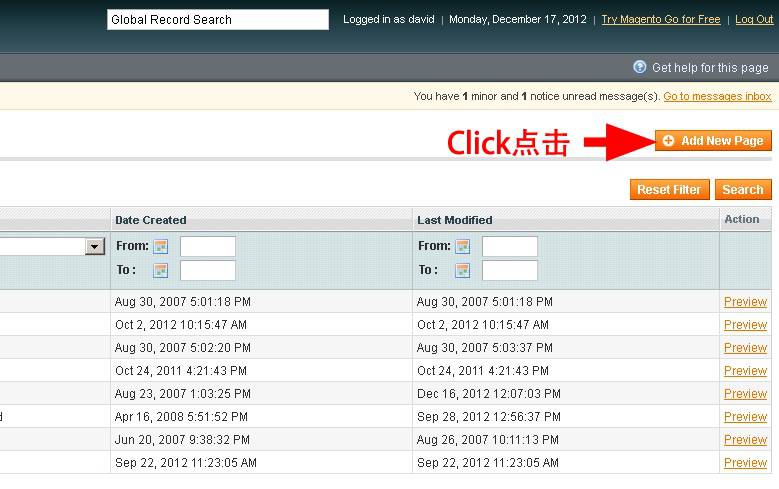Open Get help for this page
This screenshot has width=779, height=489.
710,68
